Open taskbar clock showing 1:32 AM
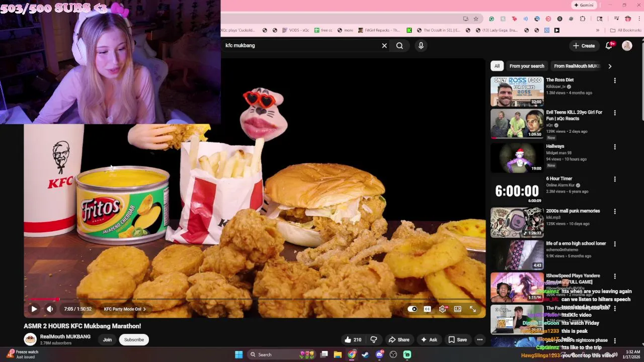644x362 pixels. pos(632,354)
